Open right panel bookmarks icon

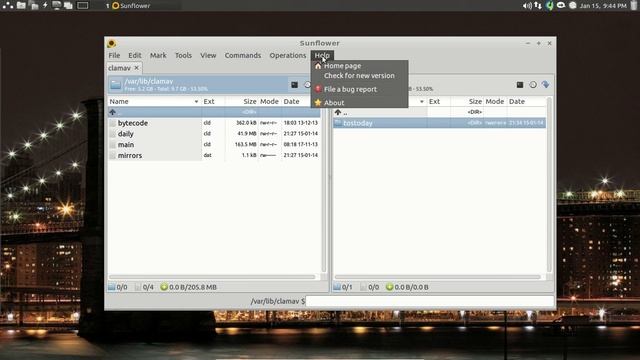point(545,84)
